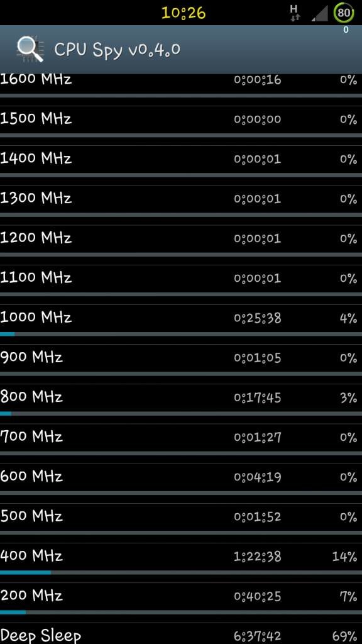
Task: Tap the 14% value for 400 MHz
Action: [344, 557]
